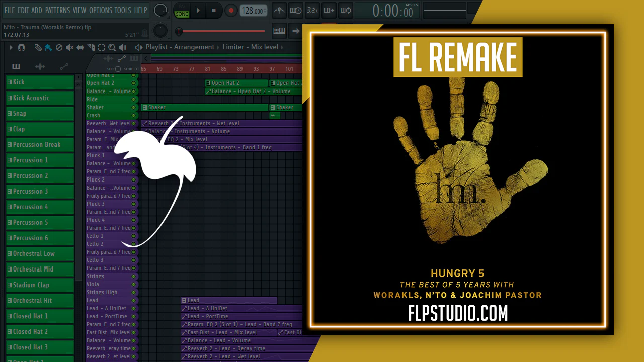This screenshot has width=644, height=362.
Task: Select the Stadium Clap pattern in picker
Action: [40, 285]
